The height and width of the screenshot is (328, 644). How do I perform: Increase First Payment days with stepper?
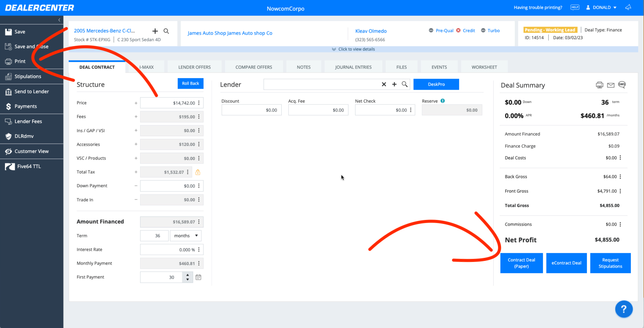click(x=187, y=275)
